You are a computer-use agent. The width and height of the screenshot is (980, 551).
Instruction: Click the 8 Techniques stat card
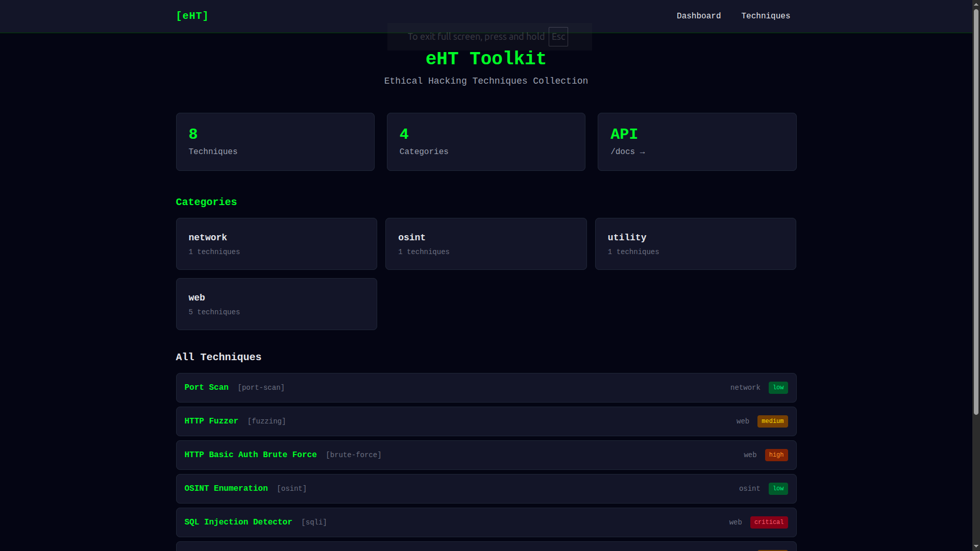[x=275, y=141]
